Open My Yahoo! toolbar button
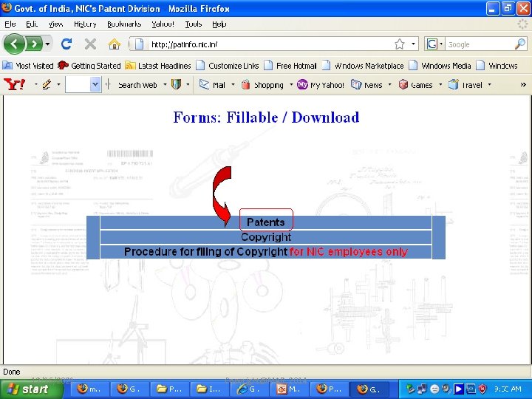Screen dimensions: 532x399 320,85
